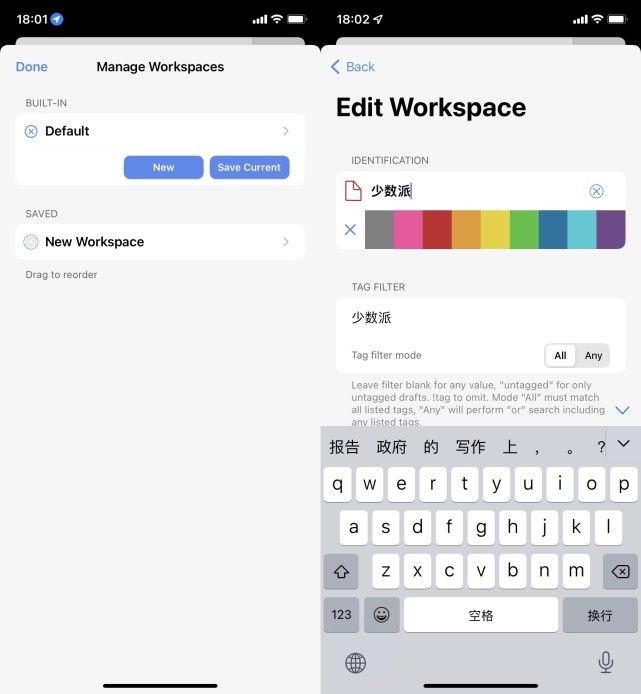
Task: Tap location indicator in left status bar
Action: (57, 19)
